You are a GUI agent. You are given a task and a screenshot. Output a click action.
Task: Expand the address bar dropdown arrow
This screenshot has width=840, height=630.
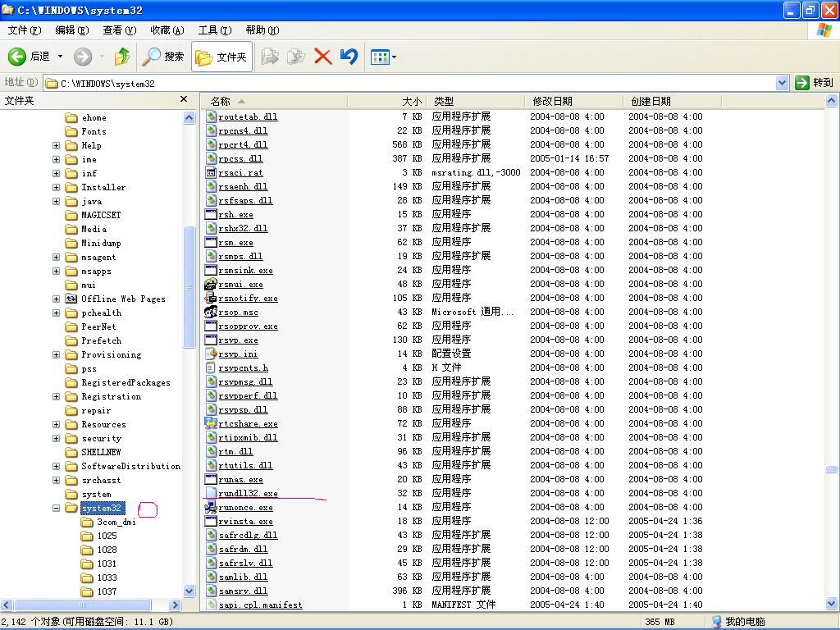pos(782,83)
